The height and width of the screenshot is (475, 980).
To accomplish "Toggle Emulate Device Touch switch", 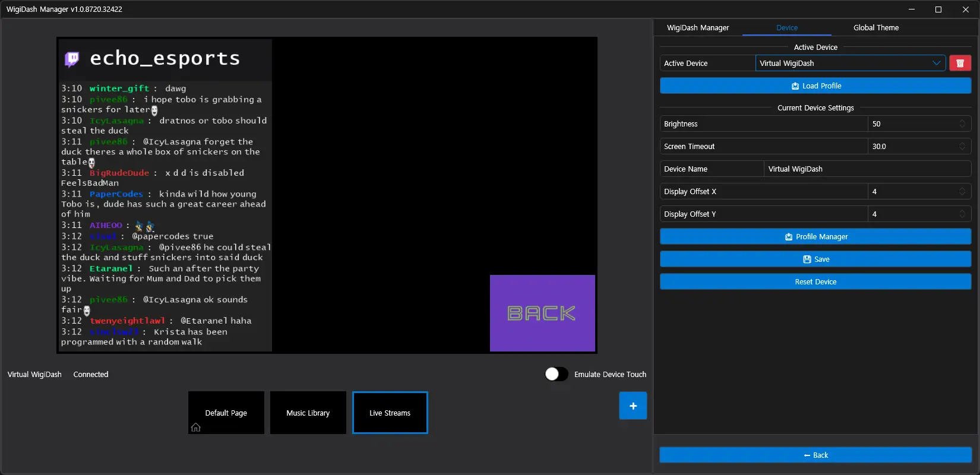I will [x=556, y=374].
